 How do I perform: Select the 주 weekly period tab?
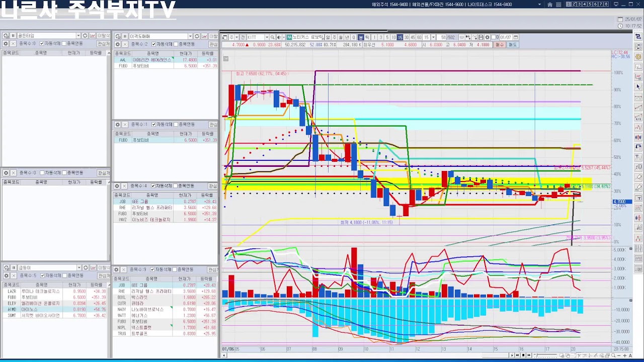[334, 37]
